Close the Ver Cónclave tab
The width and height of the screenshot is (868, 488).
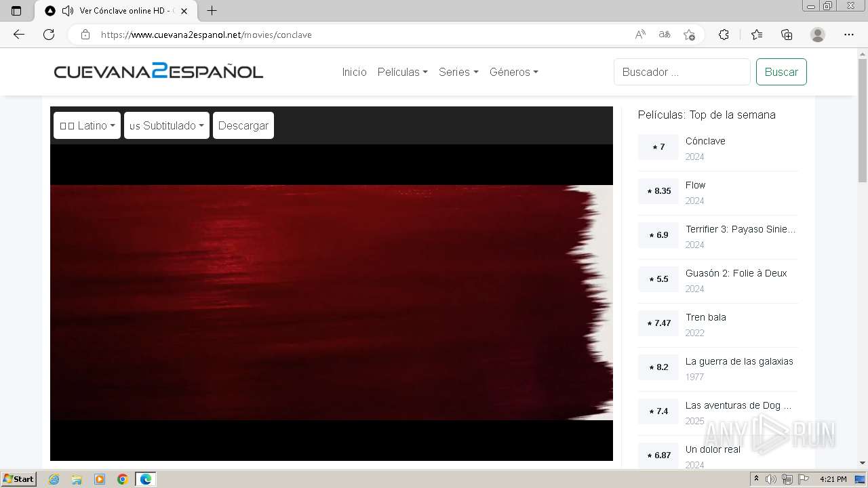click(x=184, y=11)
